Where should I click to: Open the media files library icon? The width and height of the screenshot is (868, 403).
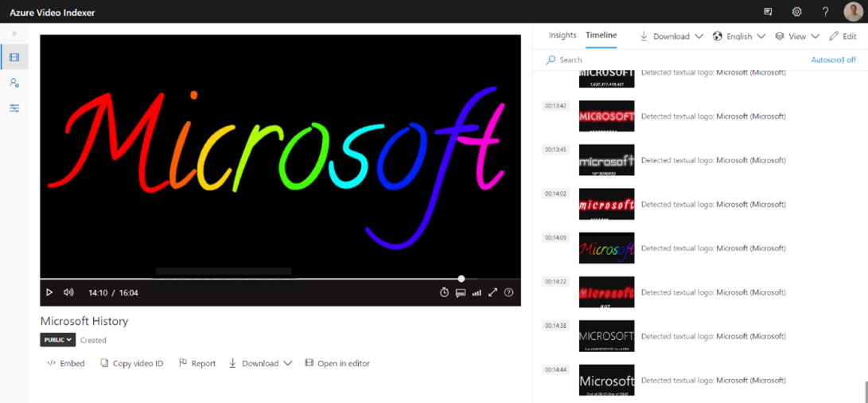14,57
